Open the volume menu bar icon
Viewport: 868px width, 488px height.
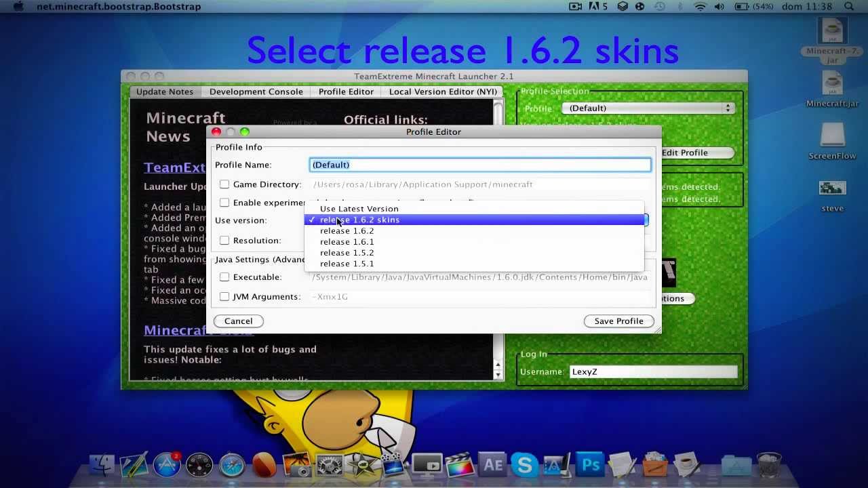click(x=720, y=6)
